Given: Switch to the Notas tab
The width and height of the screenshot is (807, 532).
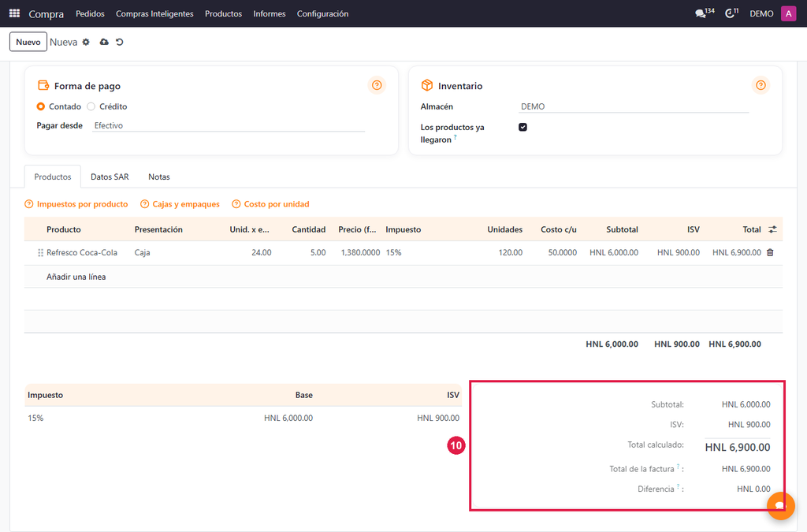Looking at the screenshot, I should [159, 177].
